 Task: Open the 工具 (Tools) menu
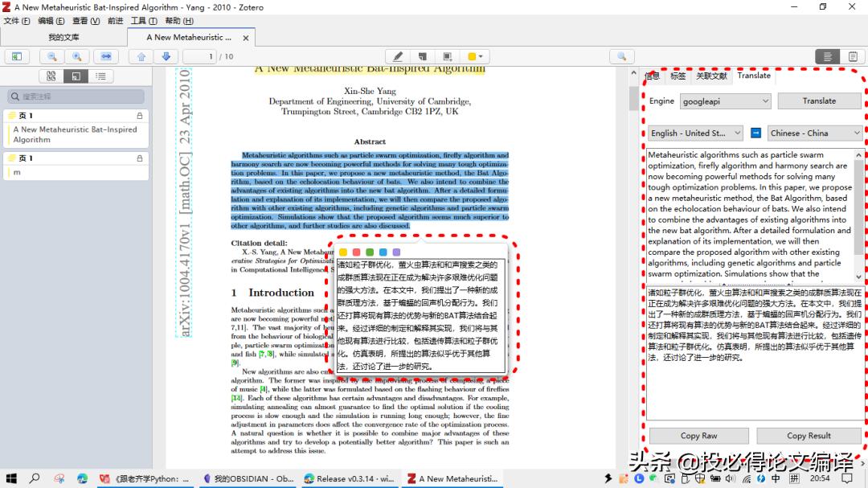coord(143,20)
